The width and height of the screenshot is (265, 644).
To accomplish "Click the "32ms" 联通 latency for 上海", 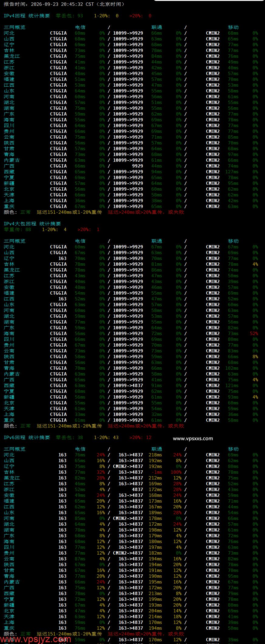I will coord(157,414).
